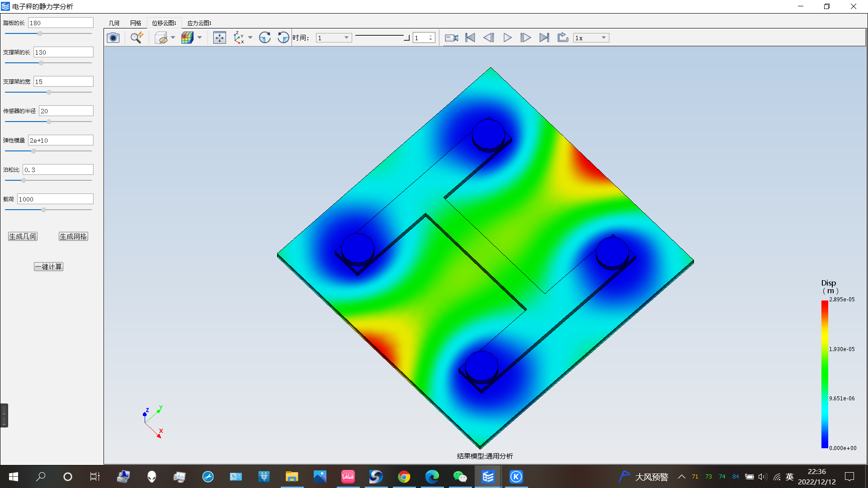Choose the XYZ axis orientation tool
The image size is (868, 488).
[x=239, y=38]
